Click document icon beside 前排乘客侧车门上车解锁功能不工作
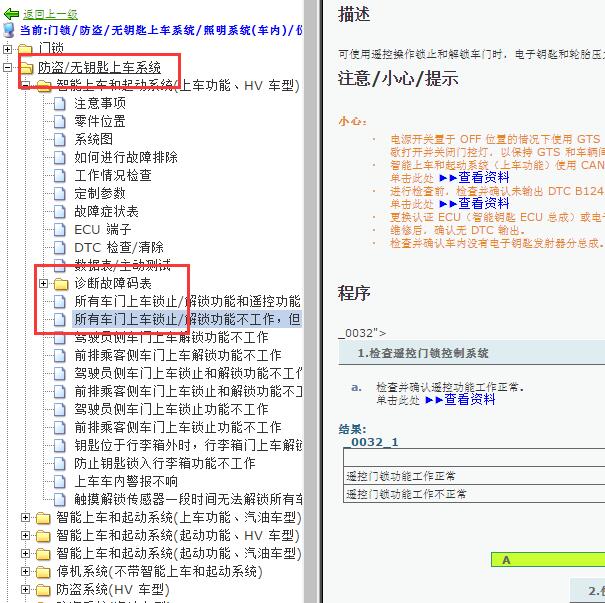The height and width of the screenshot is (603, 605). coord(59,355)
